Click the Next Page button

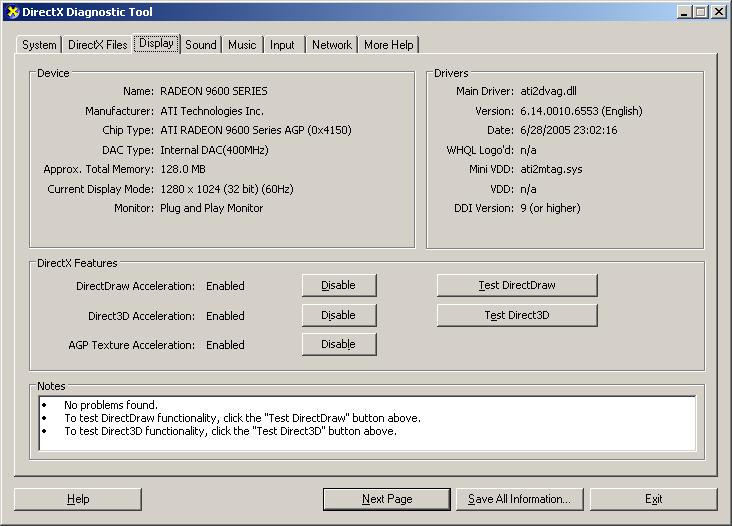(386, 499)
